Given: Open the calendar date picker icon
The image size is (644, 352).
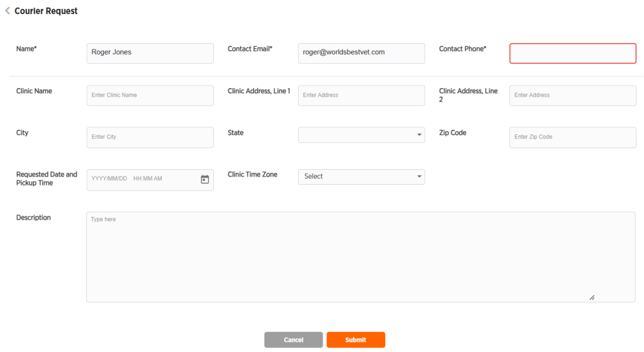Looking at the screenshot, I should [x=205, y=180].
